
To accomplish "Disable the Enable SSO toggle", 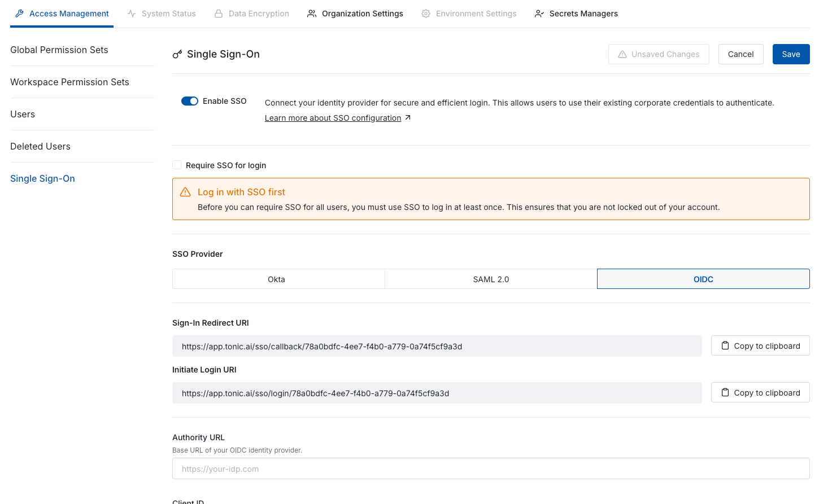I will point(190,101).
